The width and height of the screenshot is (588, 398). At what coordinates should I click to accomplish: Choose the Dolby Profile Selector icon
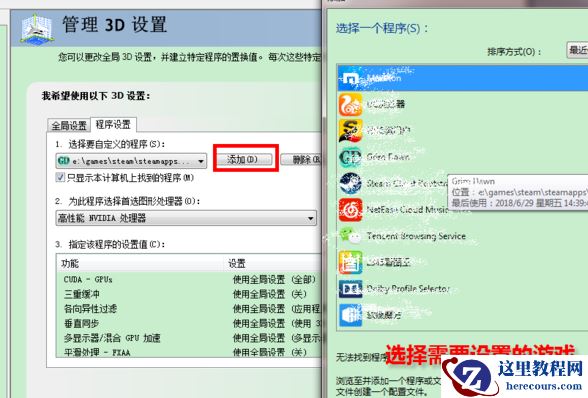point(351,289)
